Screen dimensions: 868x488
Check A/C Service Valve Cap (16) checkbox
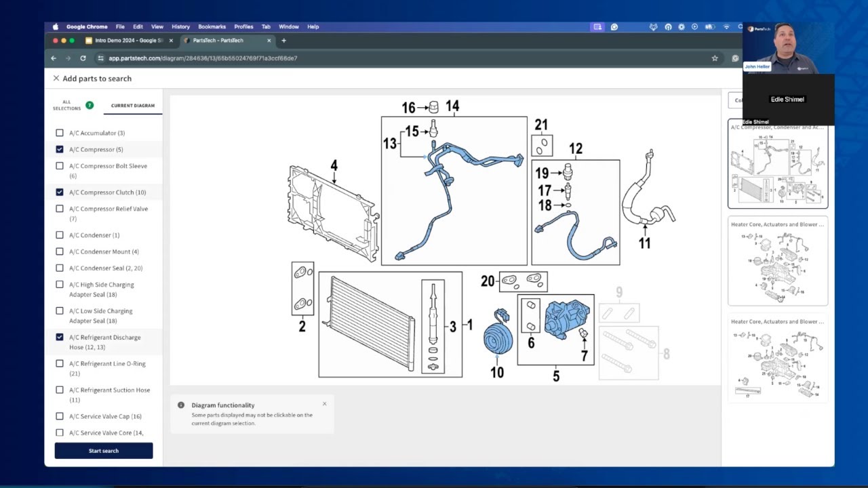point(60,417)
